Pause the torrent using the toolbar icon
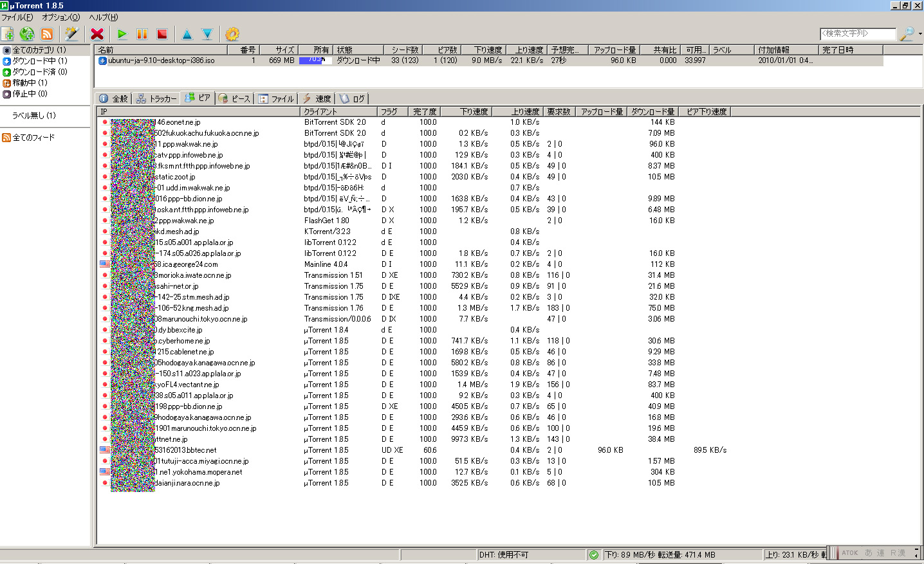 tap(142, 34)
